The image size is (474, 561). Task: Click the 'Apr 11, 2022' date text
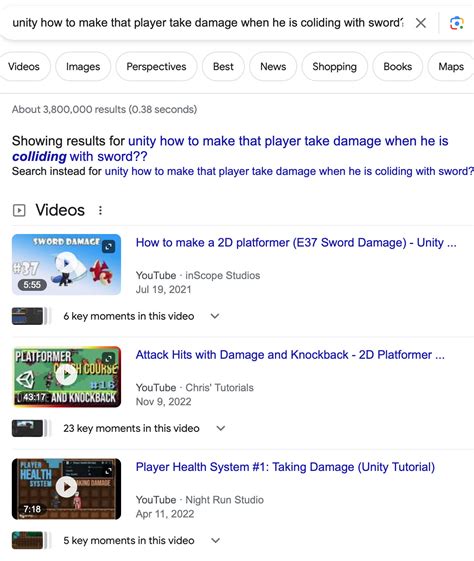165,514
